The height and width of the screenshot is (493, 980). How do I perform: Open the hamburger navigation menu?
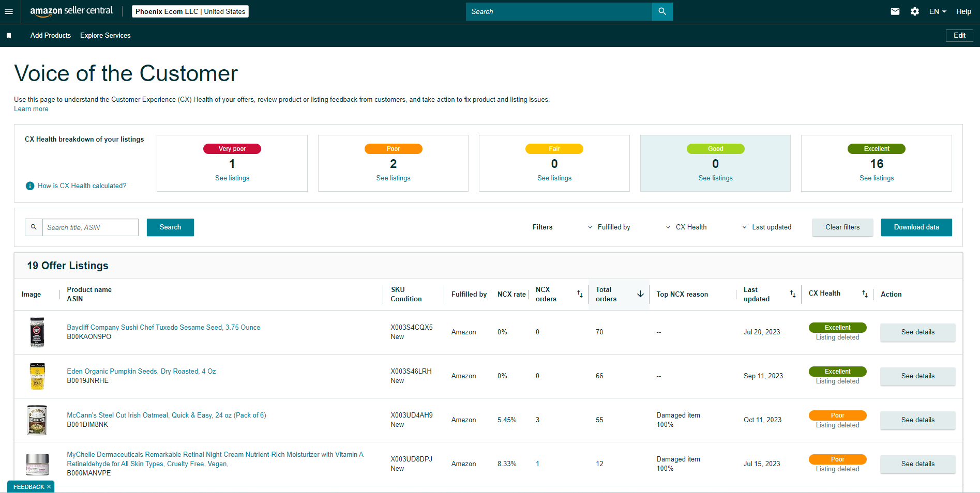pyautogui.click(x=9, y=11)
